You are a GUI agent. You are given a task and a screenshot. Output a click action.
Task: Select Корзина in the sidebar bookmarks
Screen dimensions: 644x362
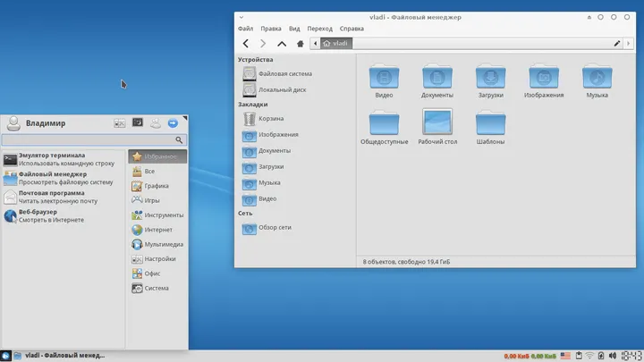[270, 118]
